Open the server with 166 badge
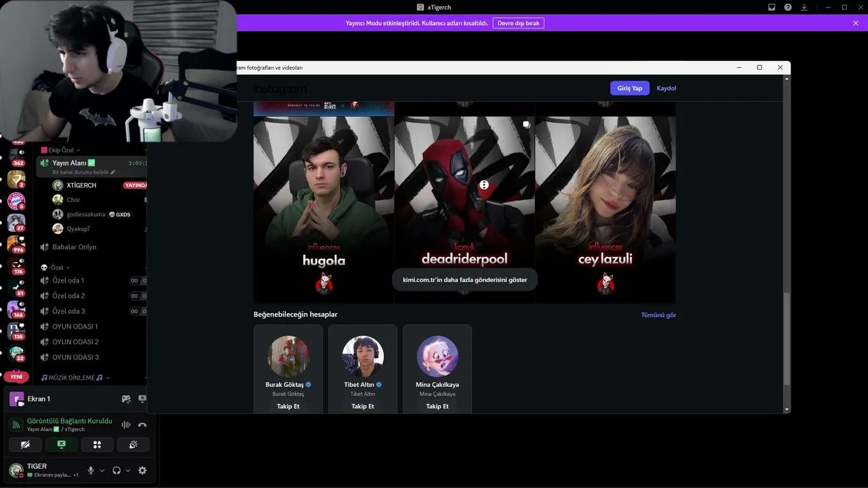This screenshot has width=868, height=488. [16, 309]
